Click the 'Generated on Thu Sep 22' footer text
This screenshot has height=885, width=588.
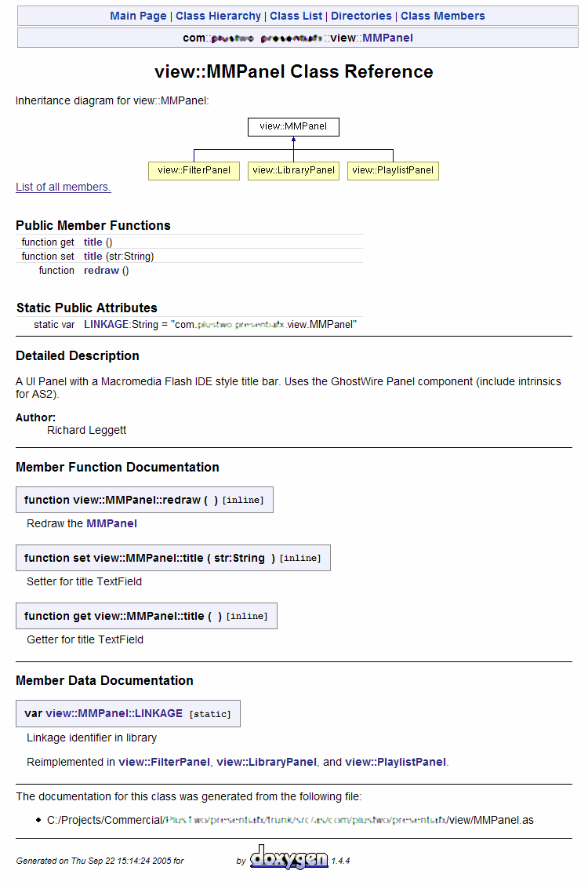[100, 861]
